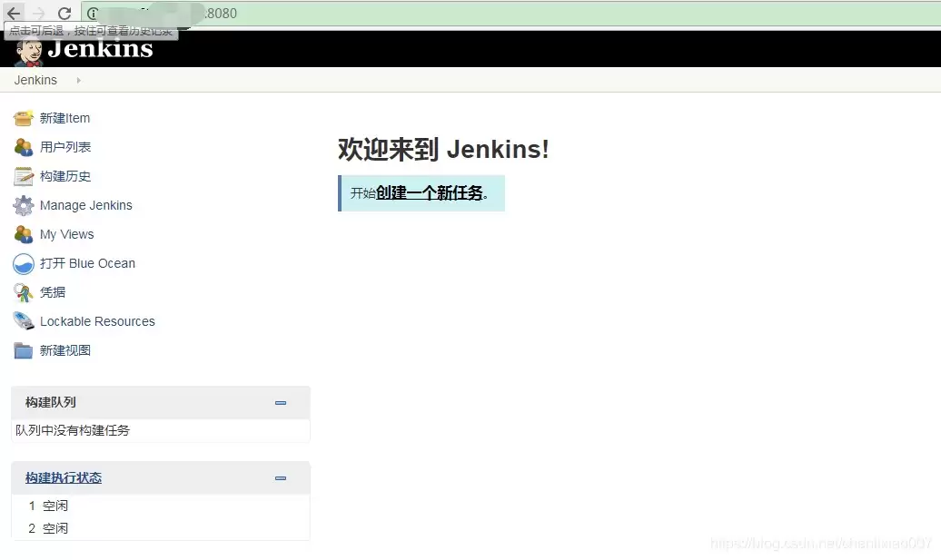The width and height of the screenshot is (941, 560).
Task: Click the 用户列表 people icon
Action: 24,147
